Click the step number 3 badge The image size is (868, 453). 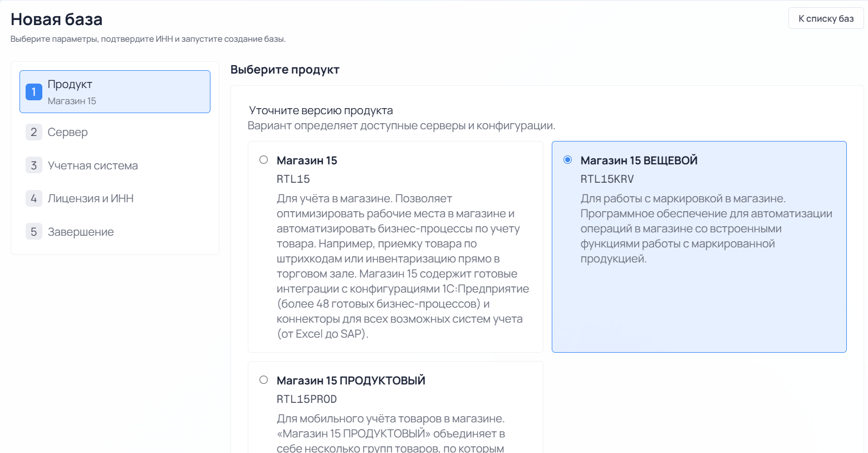[34, 165]
